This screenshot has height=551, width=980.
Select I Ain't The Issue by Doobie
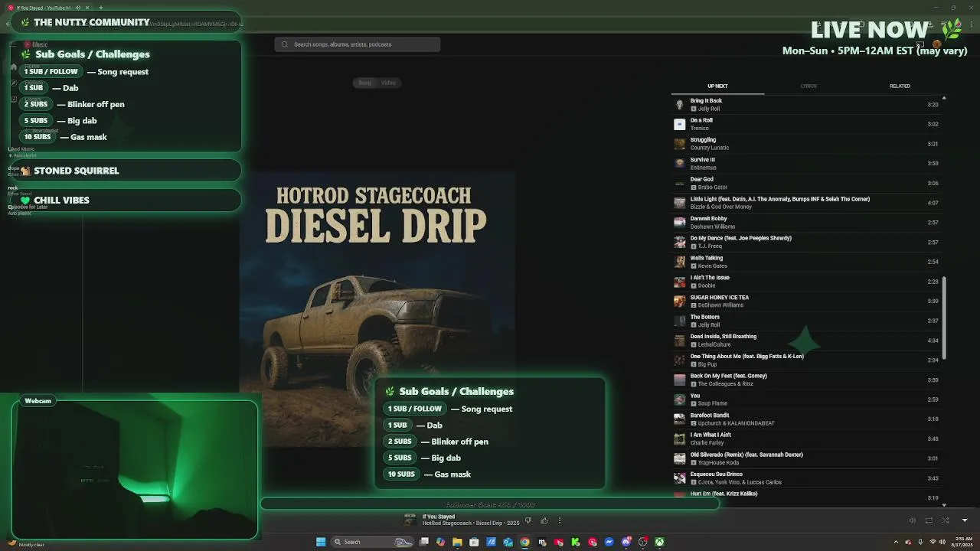(808, 282)
